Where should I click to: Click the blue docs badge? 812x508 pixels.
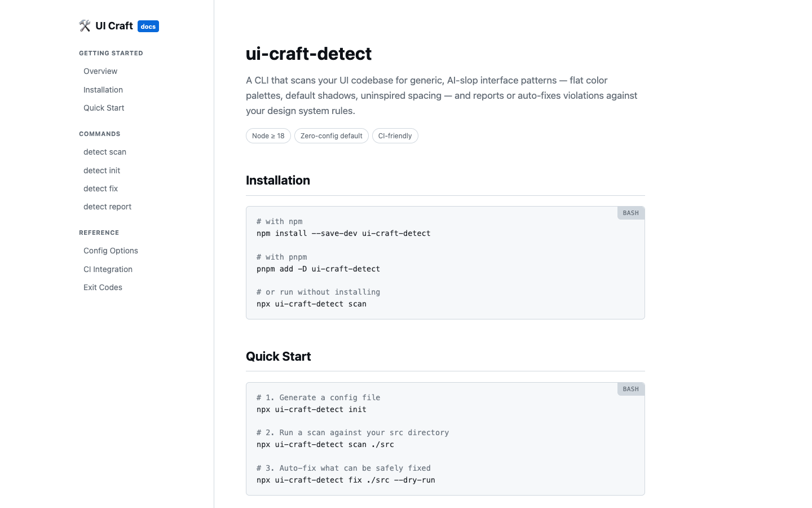[x=148, y=27]
